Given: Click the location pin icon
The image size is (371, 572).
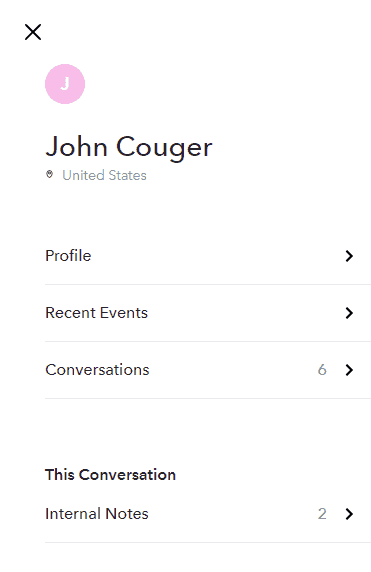Looking at the screenshot, I should pos(50,175).
